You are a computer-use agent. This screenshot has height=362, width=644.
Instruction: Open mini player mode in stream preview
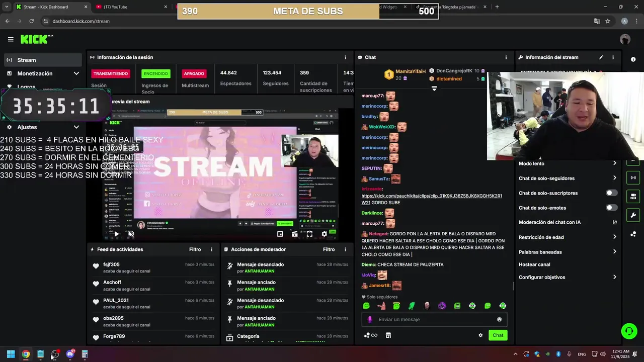point(280,234)
